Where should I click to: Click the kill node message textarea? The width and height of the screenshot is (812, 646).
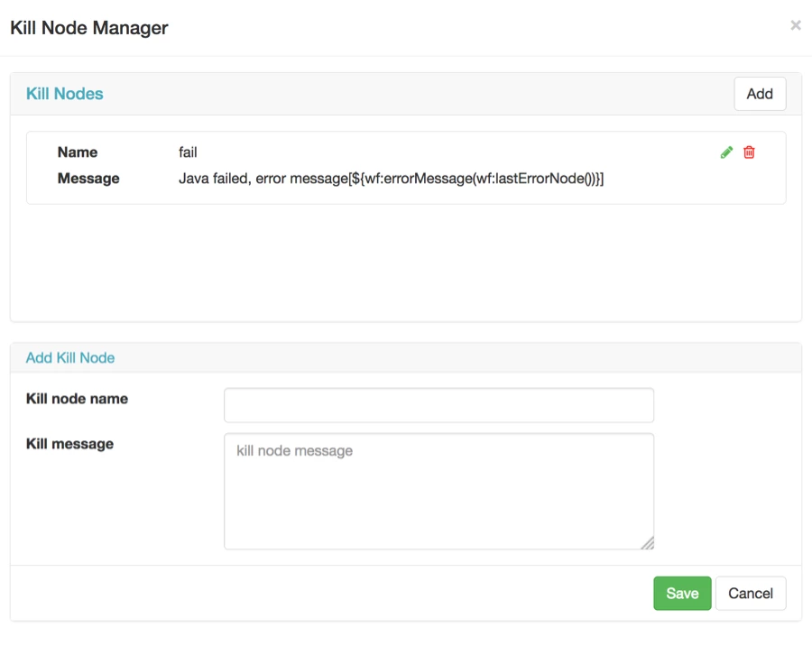[x=438, y=491]
